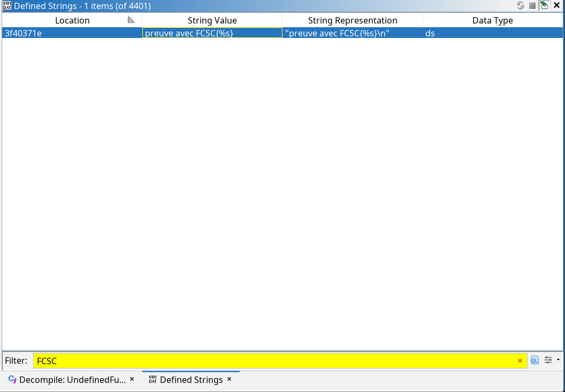Open the column filter creation icon
This screenshot has height=392, width=565.
(535, 360)
